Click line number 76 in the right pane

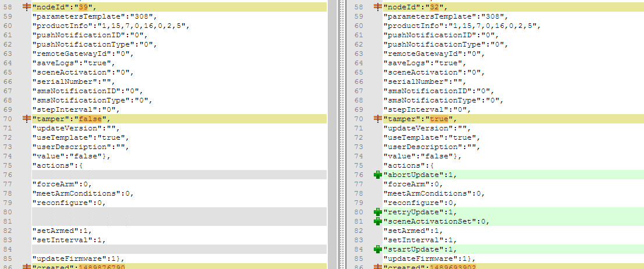tap(359, 175)
